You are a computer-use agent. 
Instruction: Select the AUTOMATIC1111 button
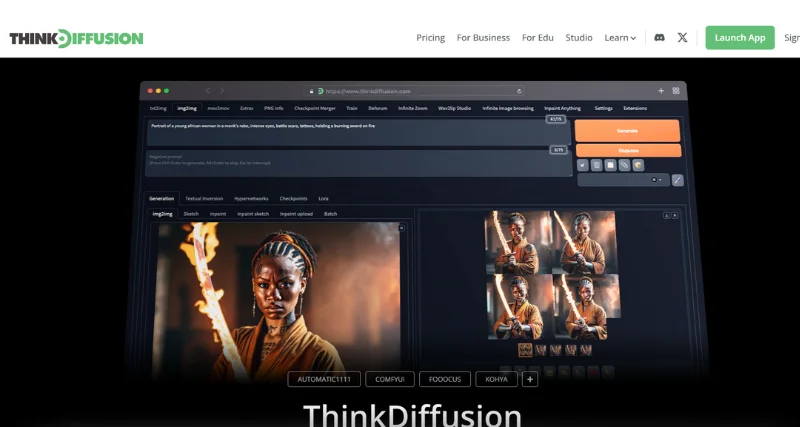[324, 379]
